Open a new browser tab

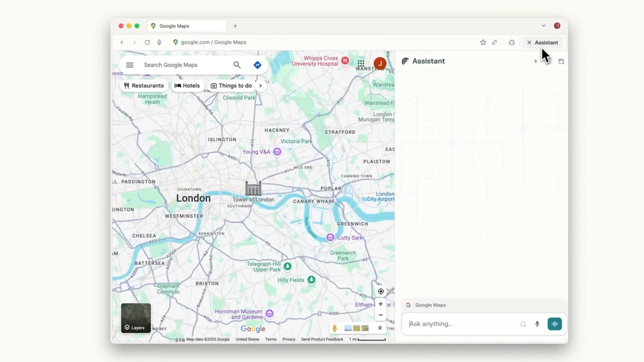[235, 26]
